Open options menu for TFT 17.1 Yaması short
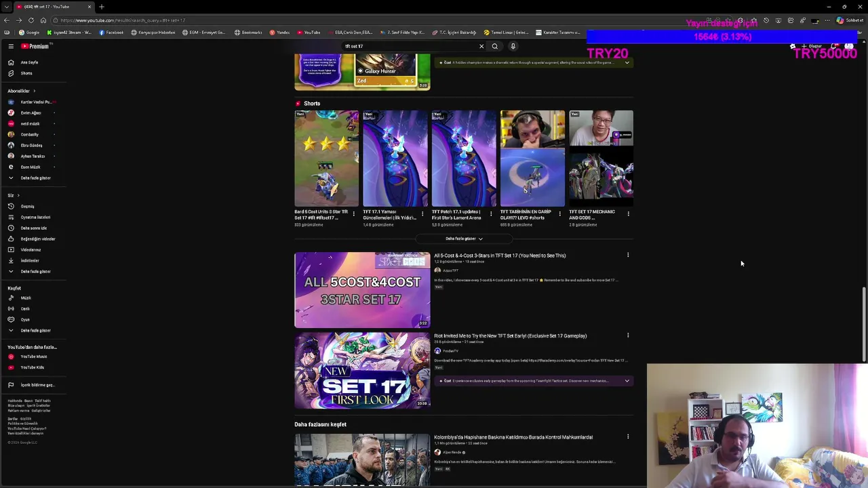This screenshot has width=868, height=488. (422, 213)
